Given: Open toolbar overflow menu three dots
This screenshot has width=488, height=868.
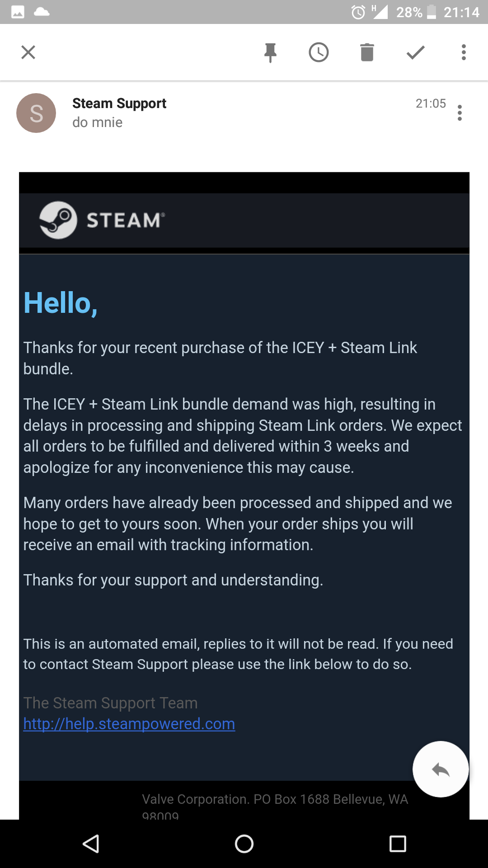Looking at the screenshot, I should (464, 52).
